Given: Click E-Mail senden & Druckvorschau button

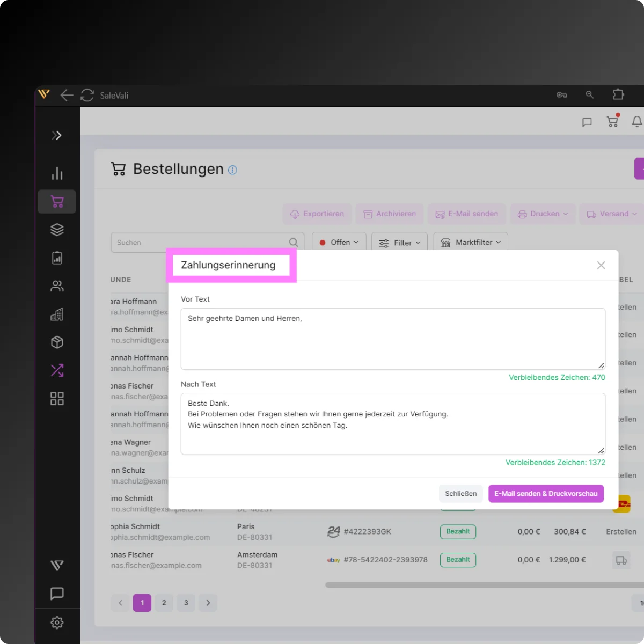Looking at the screenshot, I should tap(546, 494).
